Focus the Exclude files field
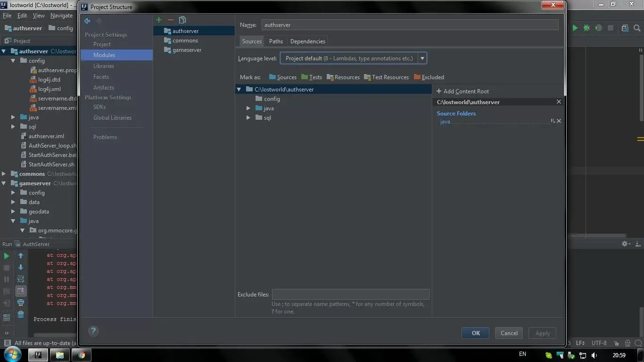The image size is (644, 362). (x=350, y=295)
